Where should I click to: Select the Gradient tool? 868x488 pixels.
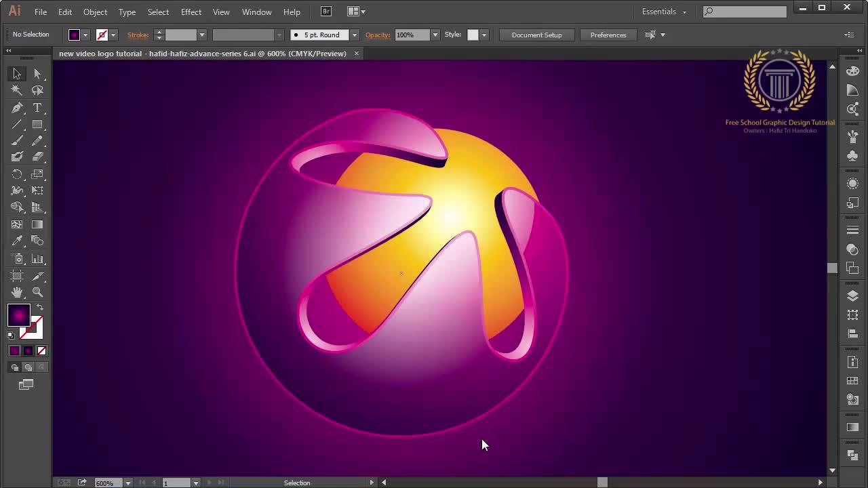[x=37, y=224]
